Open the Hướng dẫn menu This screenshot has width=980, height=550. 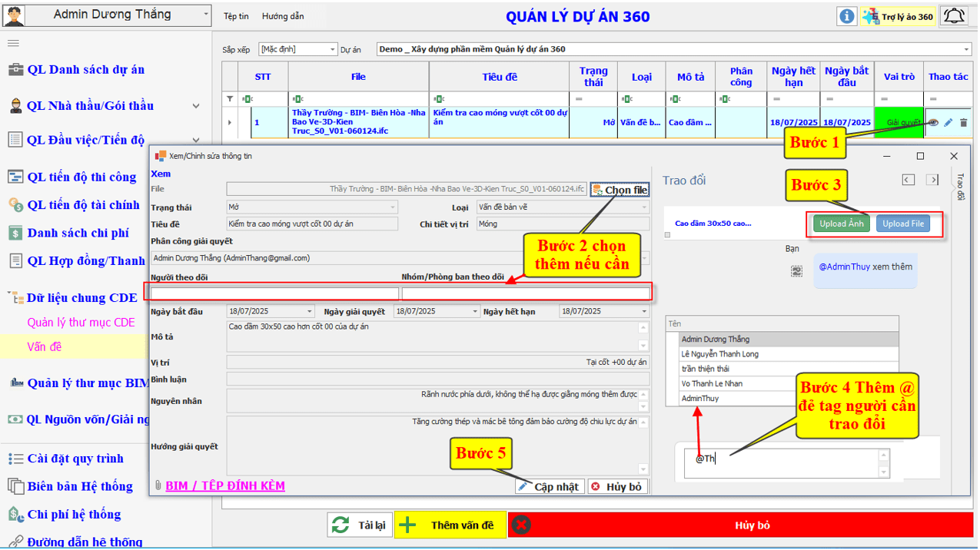(x=282, y=16)
